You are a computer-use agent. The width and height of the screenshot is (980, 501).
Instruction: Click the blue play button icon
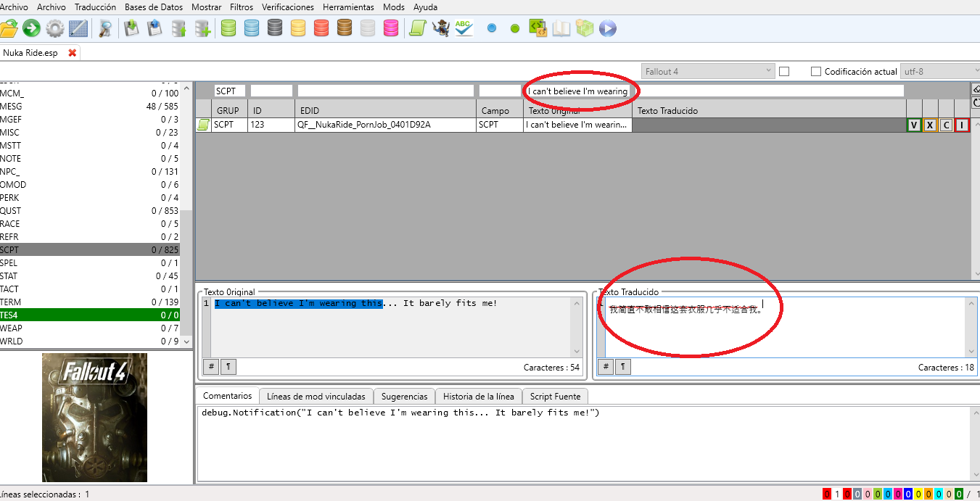[607, 28]
